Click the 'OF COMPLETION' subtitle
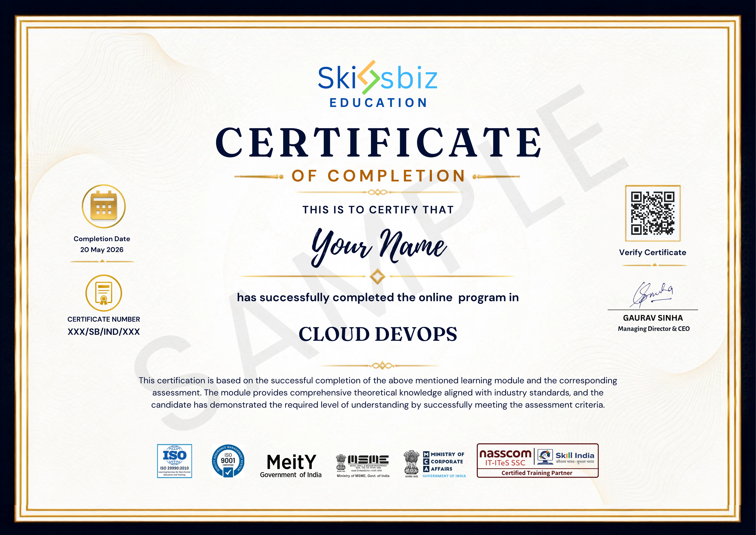This screenshot has width=756, height=535. [378, 176]
